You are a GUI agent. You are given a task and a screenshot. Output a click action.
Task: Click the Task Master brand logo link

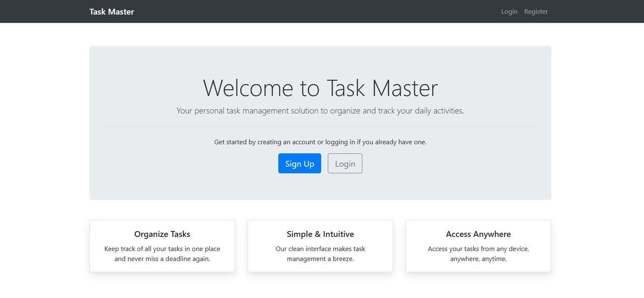pyautogui.click(x=111, y=12)
